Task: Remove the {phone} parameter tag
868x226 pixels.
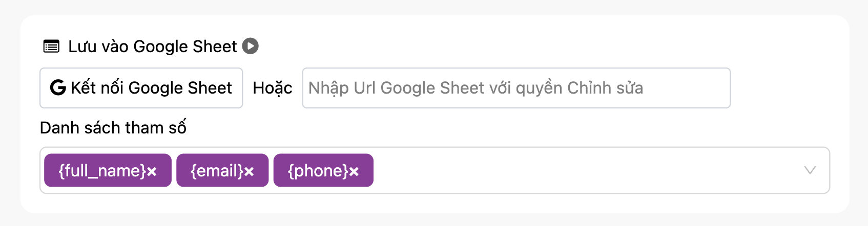Action: point(354,172)
